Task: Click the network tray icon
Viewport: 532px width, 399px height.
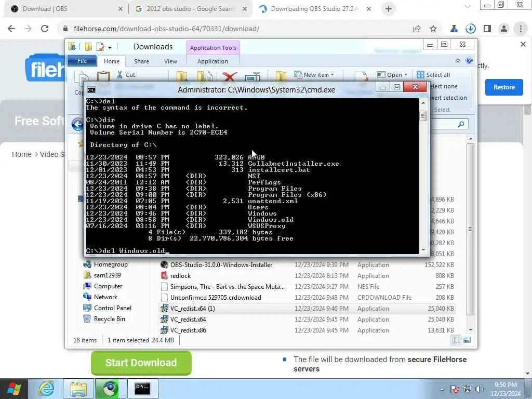Action: (467, 389)
